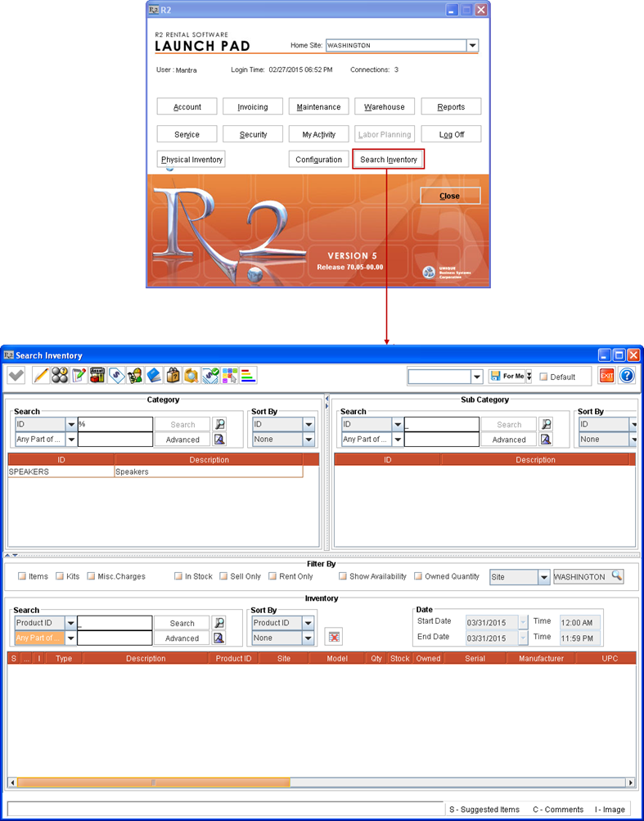Click the Category advanced search icon
The image size is (644, 821).
click(220, 440)
